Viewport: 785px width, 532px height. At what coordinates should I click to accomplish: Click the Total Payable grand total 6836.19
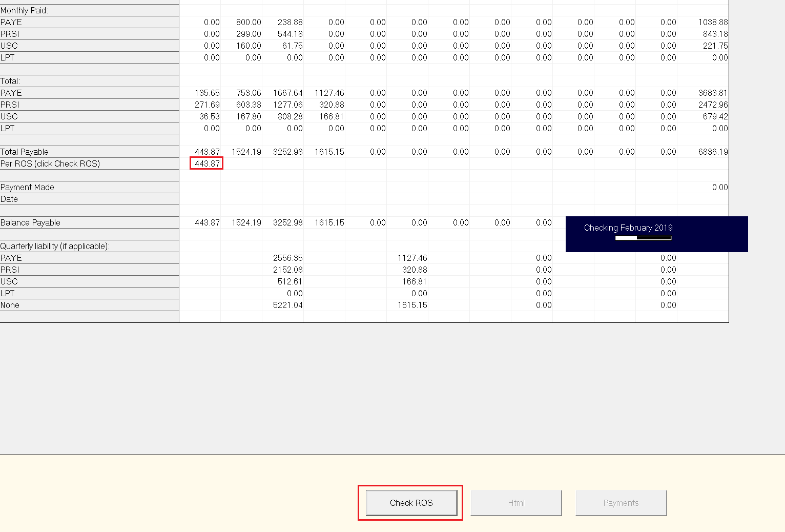click(x=713, y=152)
